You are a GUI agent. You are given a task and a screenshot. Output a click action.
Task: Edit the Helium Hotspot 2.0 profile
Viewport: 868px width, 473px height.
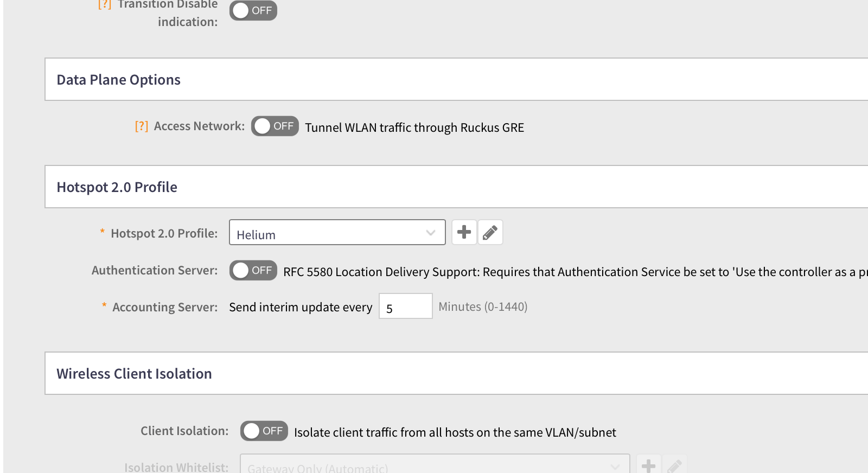tap(490, 232)
